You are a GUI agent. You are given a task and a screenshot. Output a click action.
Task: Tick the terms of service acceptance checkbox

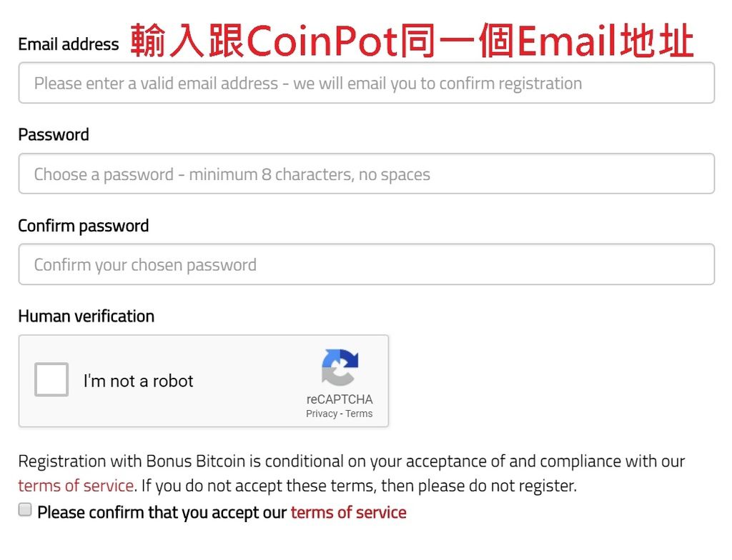click(24, 509)
